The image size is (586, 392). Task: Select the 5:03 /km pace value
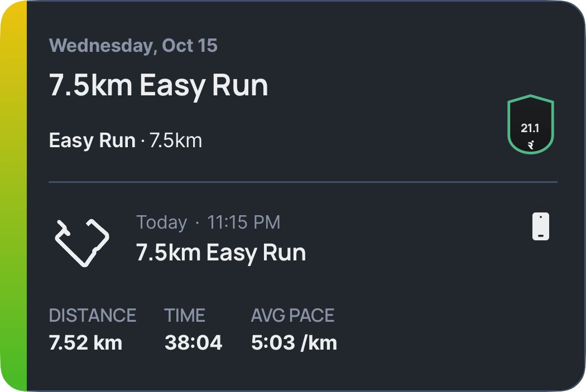(x=294, y=342)
